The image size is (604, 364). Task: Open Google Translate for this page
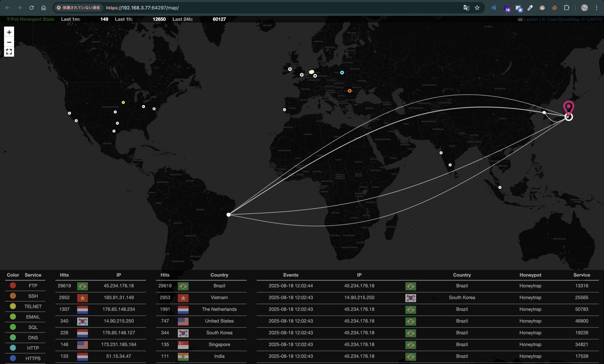pyautogui.click(x=466, y=8)
